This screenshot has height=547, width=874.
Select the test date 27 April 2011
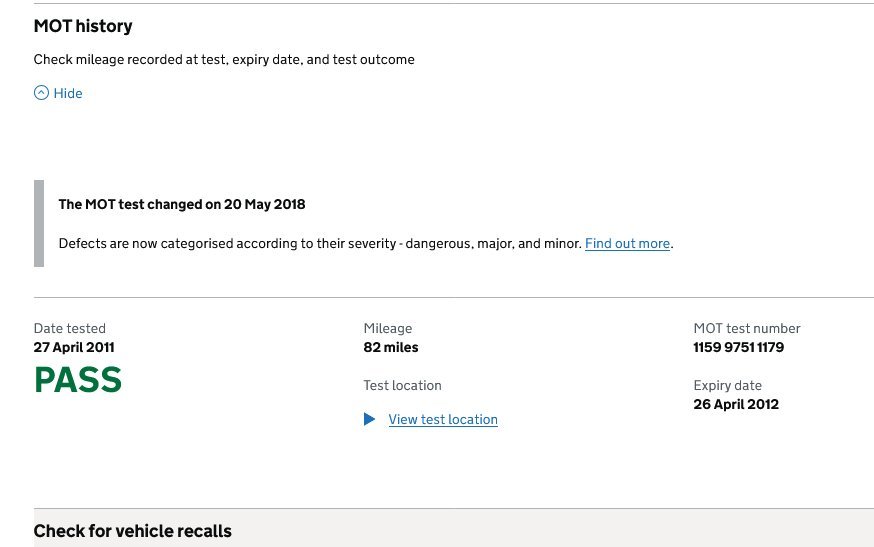[74, 347]
